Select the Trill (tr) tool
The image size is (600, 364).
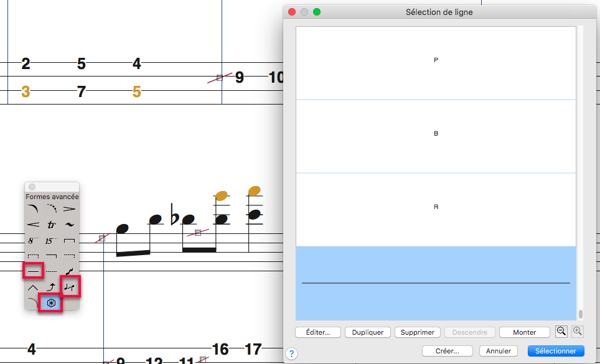pyautogui.click(x=52, y=224)
